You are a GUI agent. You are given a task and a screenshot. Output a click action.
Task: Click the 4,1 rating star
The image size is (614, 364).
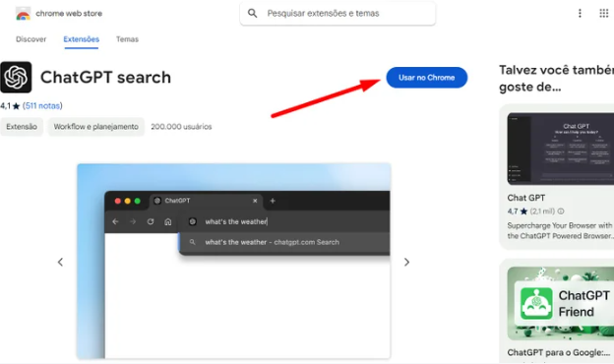click(16, 106)
